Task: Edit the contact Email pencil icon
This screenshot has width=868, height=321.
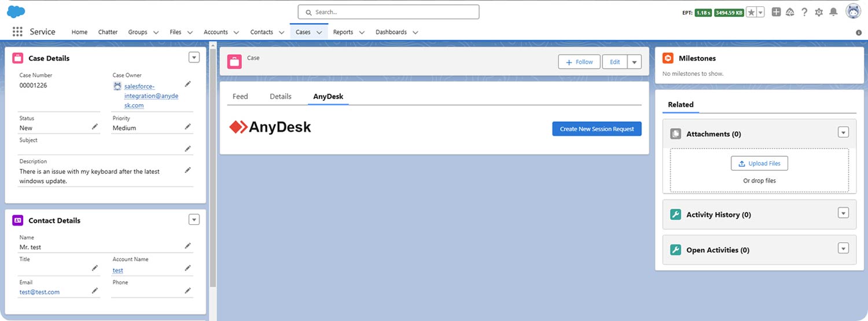Action: click(x=95, y=291)
